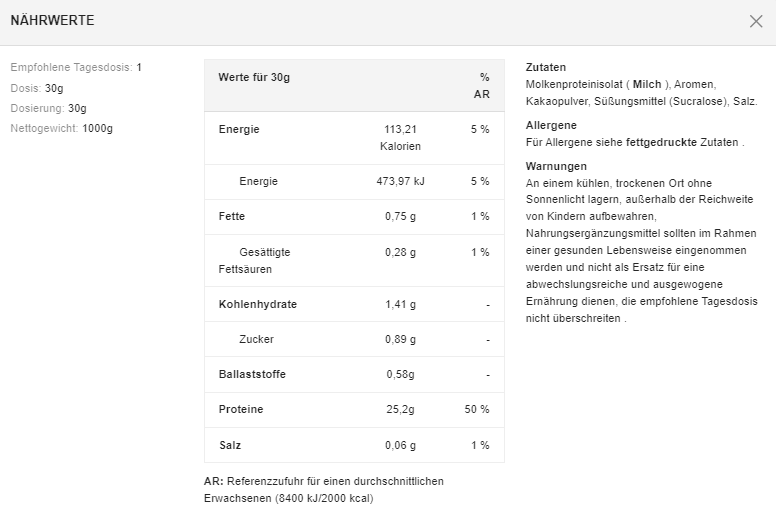Click the Empfohlene Tagesdosis label

click(x=71, y=67)
